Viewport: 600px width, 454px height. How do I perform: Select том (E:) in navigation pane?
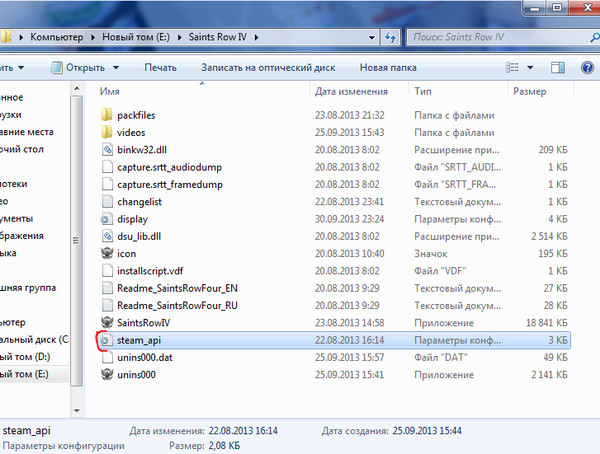pos(24,374)
